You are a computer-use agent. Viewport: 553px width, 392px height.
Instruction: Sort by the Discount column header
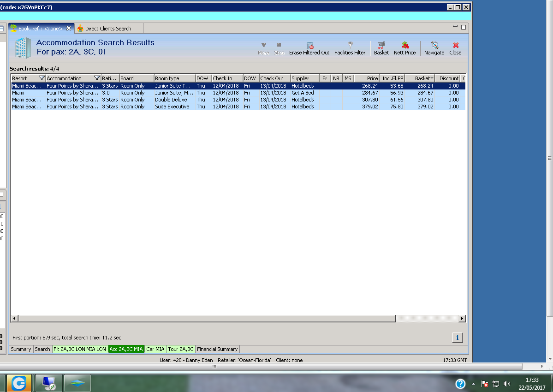447,78
